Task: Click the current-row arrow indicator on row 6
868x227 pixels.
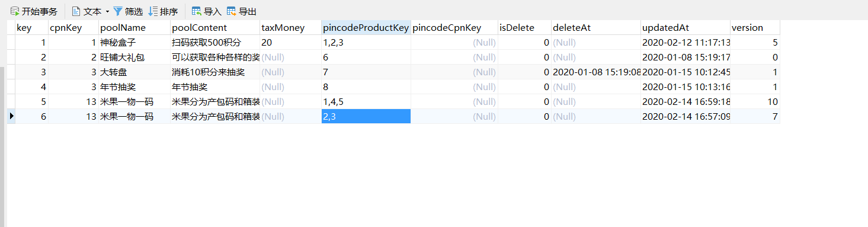Action: 11,117
